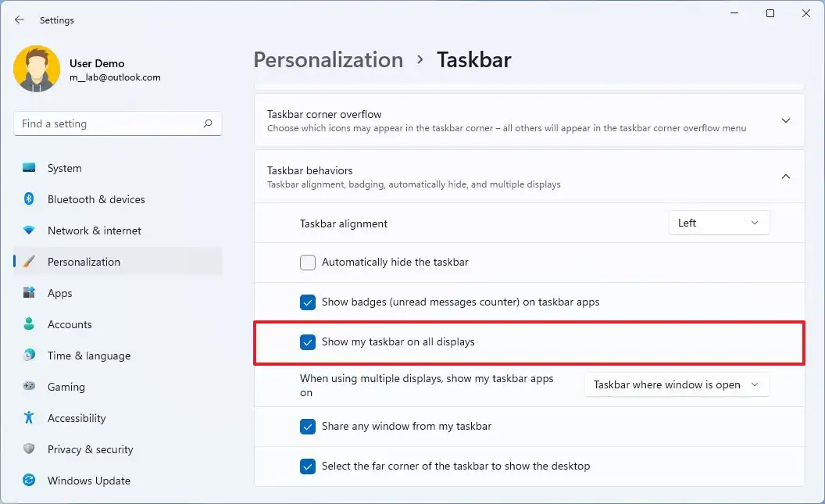Disable badges on taskbar apps
The width and height of the screenshot is (825, 504).
308,302
